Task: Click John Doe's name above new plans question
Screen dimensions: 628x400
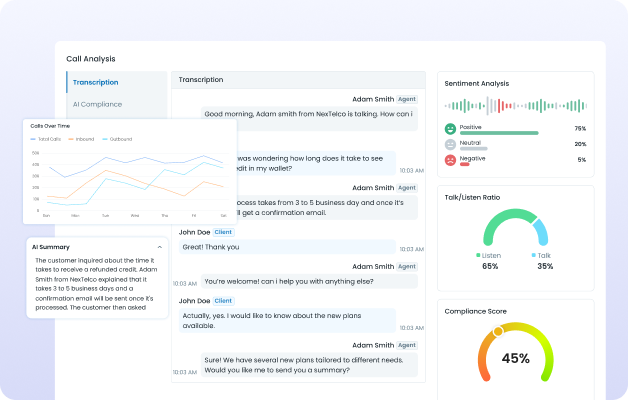Action: click(194, 300)
